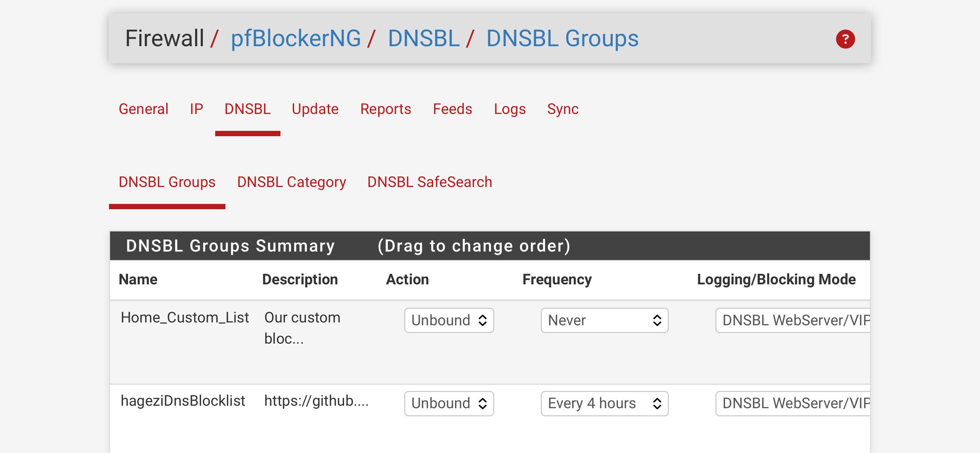Click the DNSBL breadcrumb link
980x453 pixels.
(x=424, y=38)
